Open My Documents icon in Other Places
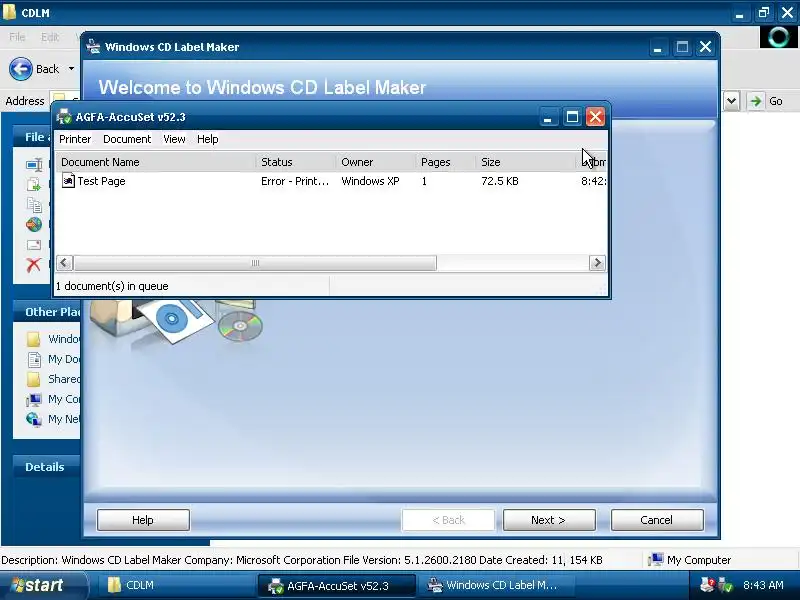The width and height of the screenshot is (800, 600). (34, 360)
